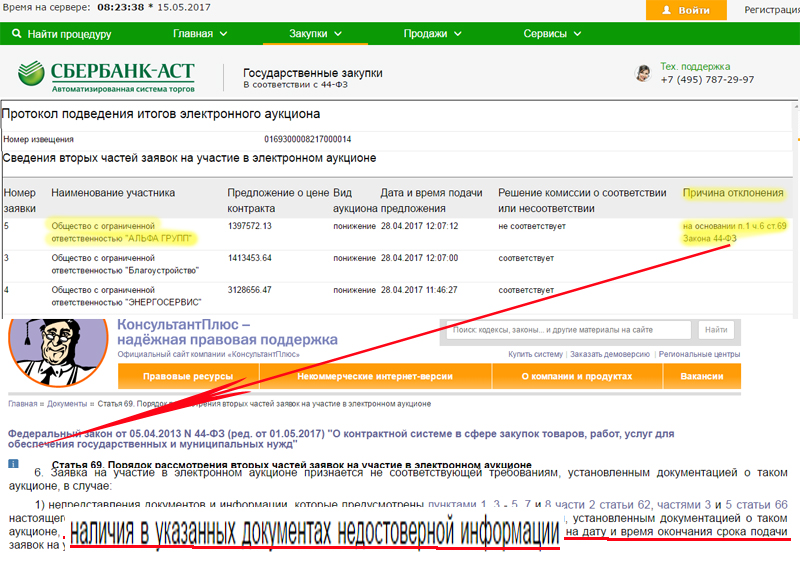The height and width of the screenshot is (567, 800).
Task: Open the Federal law 44-ФЗ title link
Action: (341, 439)
